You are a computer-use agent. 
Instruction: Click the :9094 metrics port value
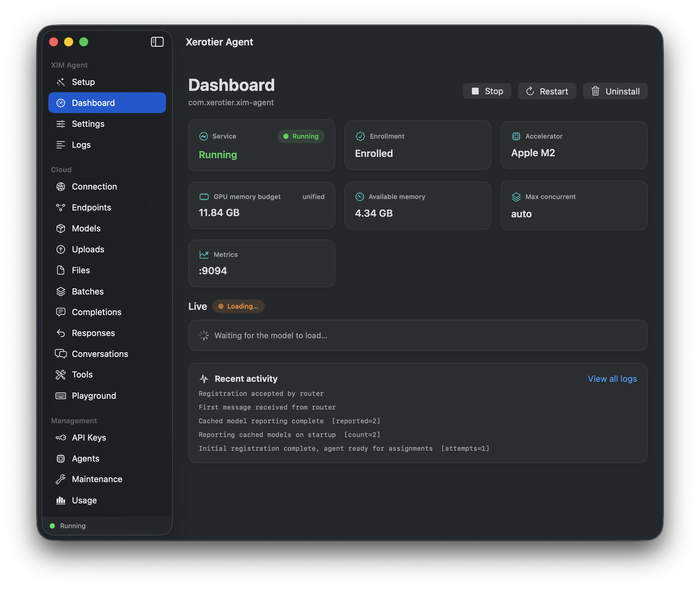[x=213, y=271]
